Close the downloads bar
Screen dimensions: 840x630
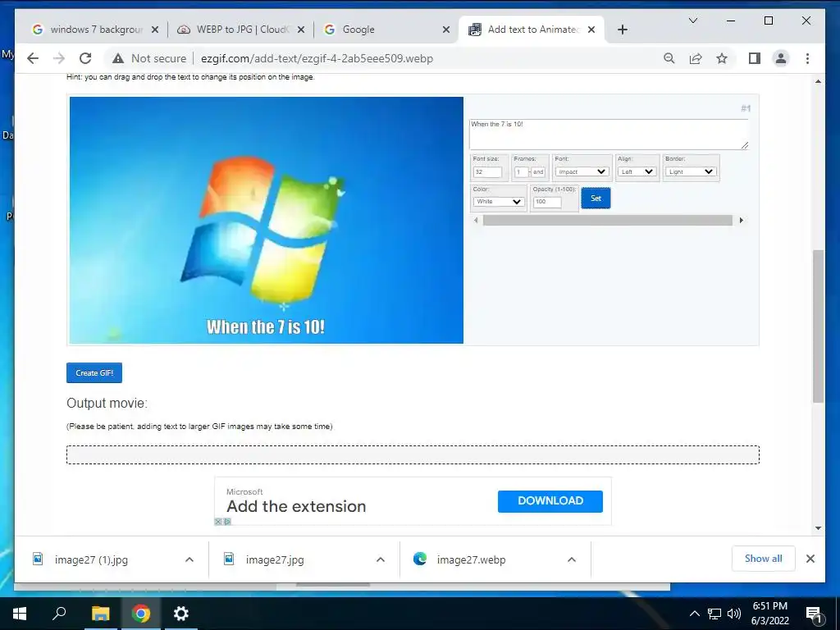(x=810, y=559)
